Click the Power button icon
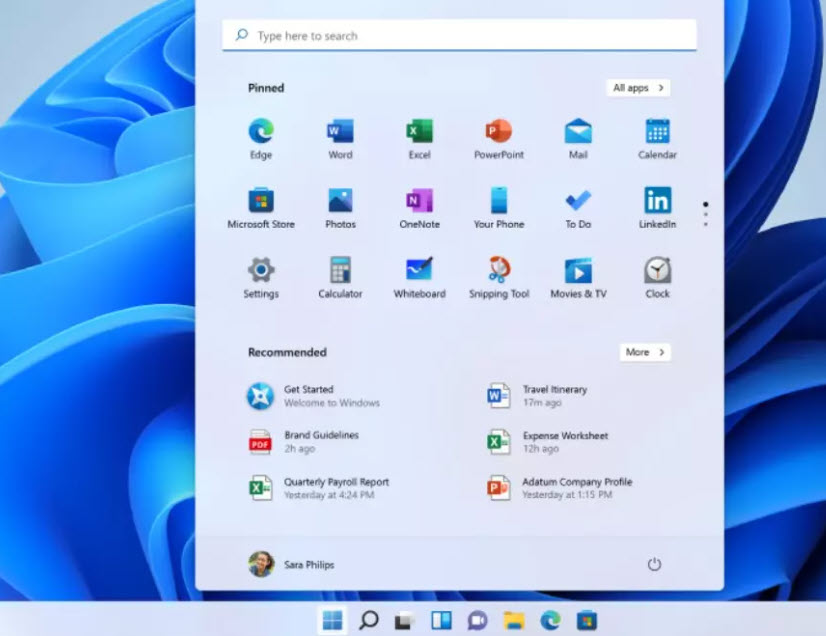 (x=654, y=564)
